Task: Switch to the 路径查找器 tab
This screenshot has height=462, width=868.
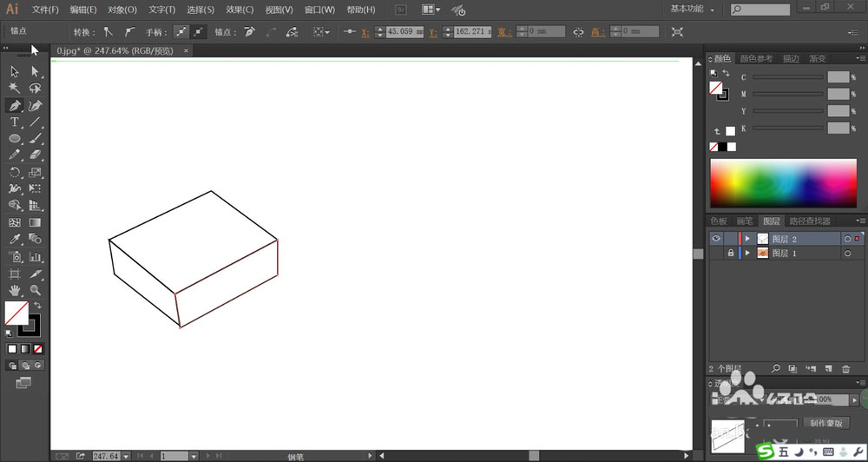Action: tap(809, 221)
